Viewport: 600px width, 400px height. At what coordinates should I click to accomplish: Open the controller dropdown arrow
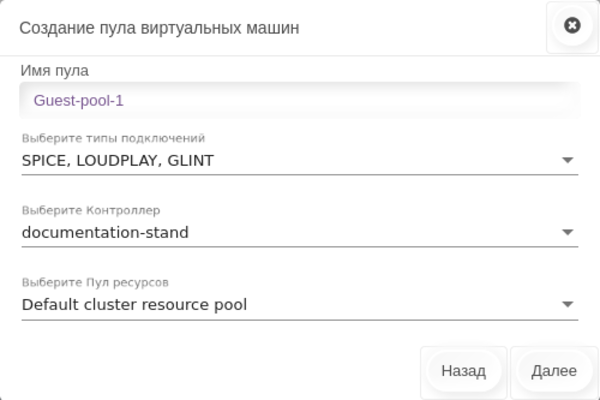pos(567,232)
